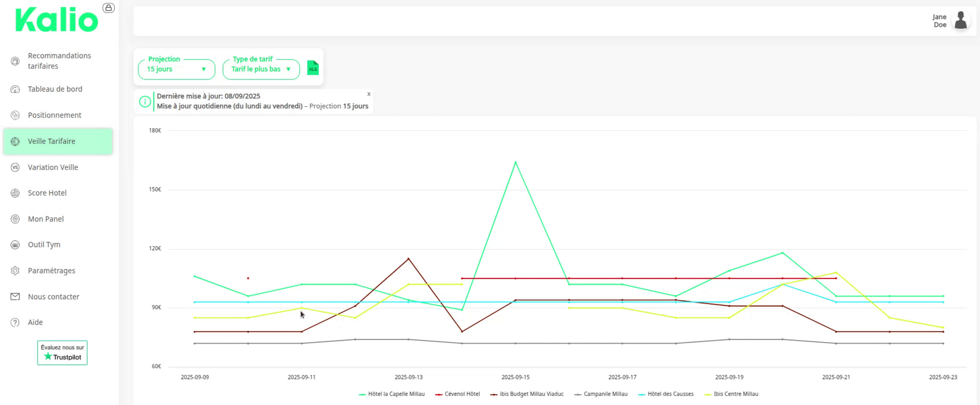Image resolution: width=980 pixels, height=405 pixels.
Task: Toggle ibis Budget Millau Viaduc legend series
Action: 527,394
